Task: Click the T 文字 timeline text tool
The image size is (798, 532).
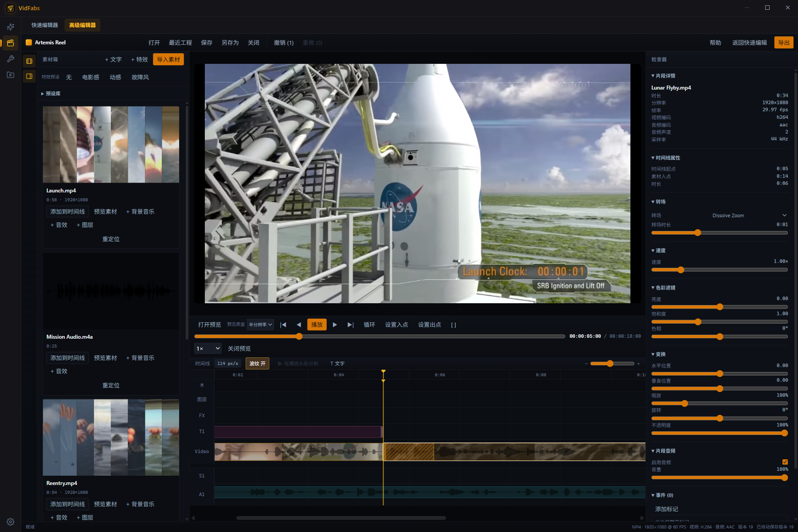Action: [x=337, y=364]
